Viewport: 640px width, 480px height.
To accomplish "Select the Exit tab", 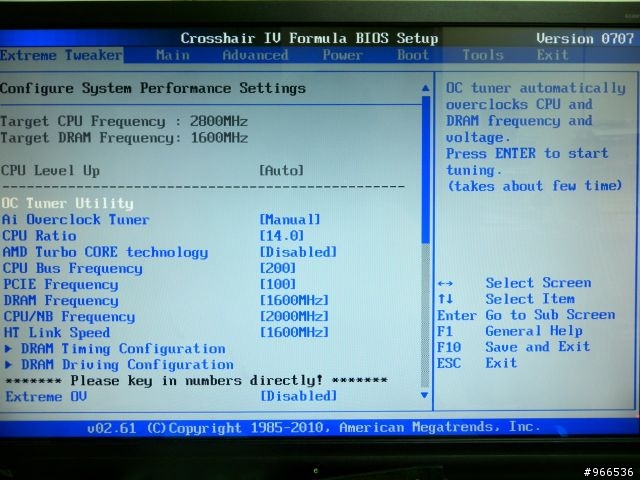I will [552, 55].
